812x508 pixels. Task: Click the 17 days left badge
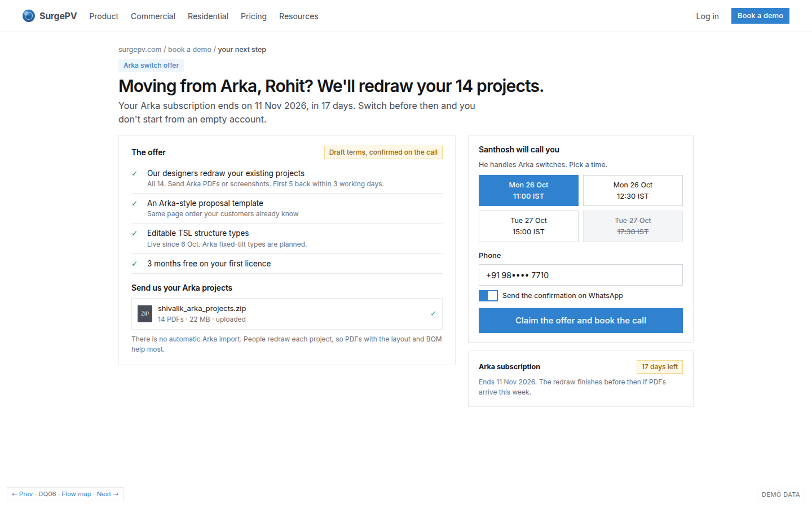click(x=660, y=367)
